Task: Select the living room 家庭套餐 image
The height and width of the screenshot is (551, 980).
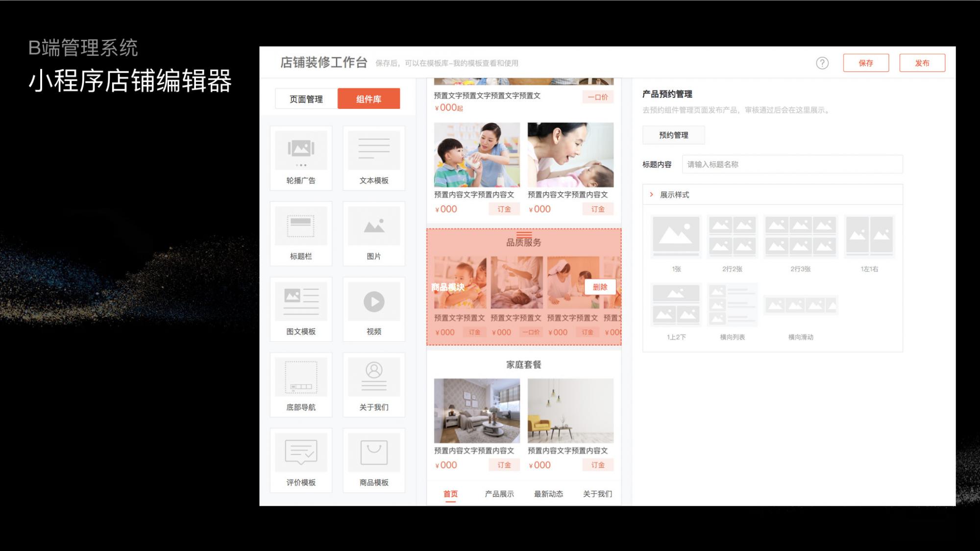Action: click(x=477, y=411)
